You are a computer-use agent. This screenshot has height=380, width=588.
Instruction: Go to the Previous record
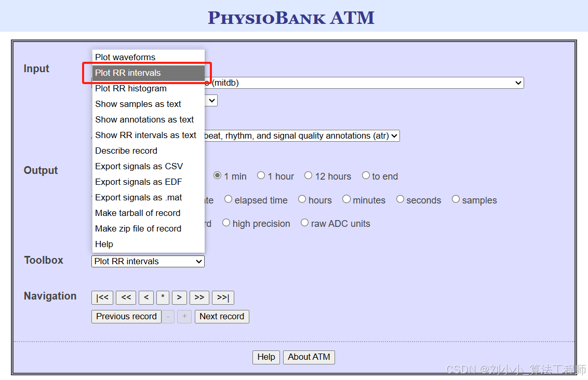126,317
